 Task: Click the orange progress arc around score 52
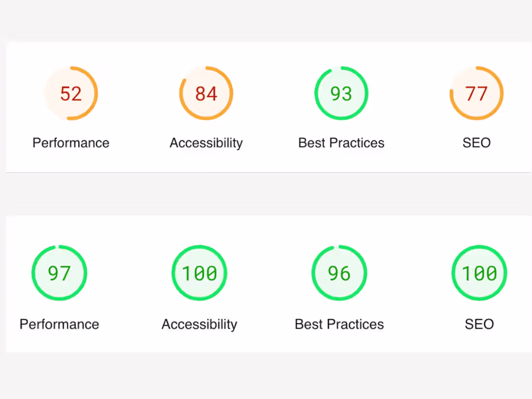(96, 93)
